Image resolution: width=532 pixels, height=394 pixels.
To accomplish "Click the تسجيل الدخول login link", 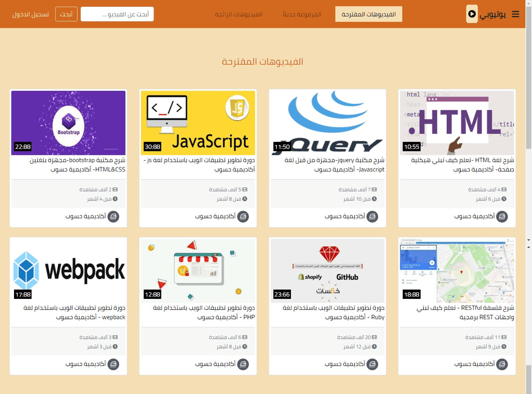I will point(31,14).
